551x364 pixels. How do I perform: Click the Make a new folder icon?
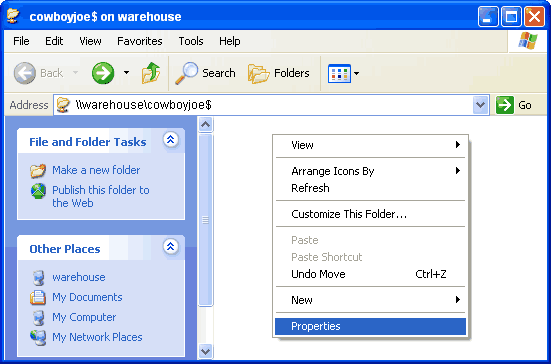38,171
